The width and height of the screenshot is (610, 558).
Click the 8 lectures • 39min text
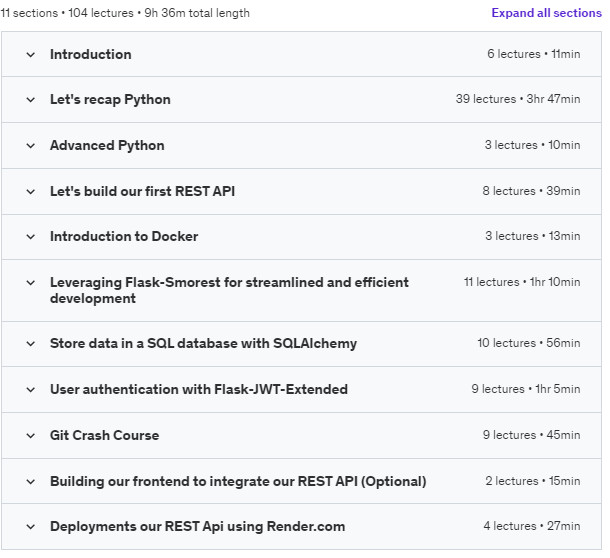(x=531, y=191)
